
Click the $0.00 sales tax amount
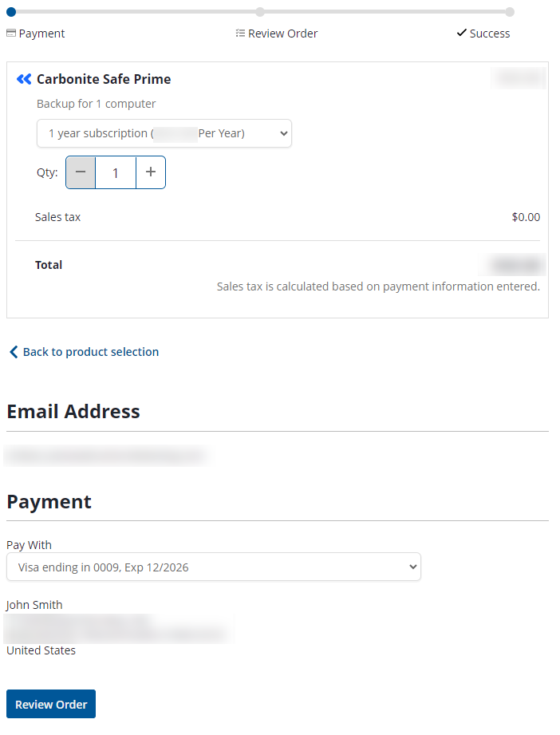coord(526,217)
